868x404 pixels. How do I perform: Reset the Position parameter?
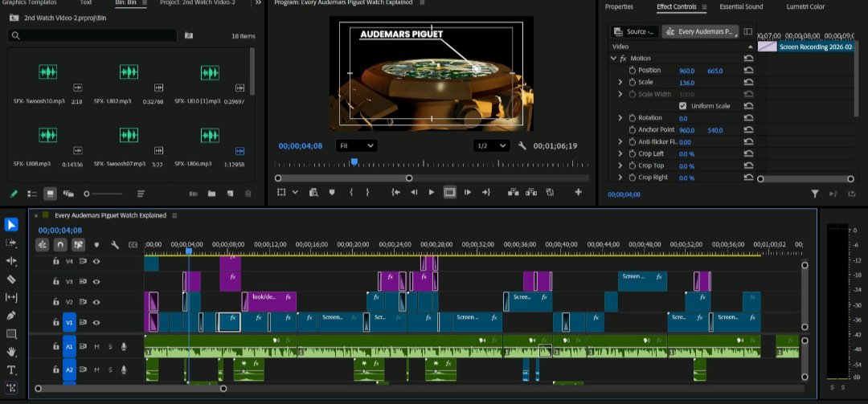point(748,71)
